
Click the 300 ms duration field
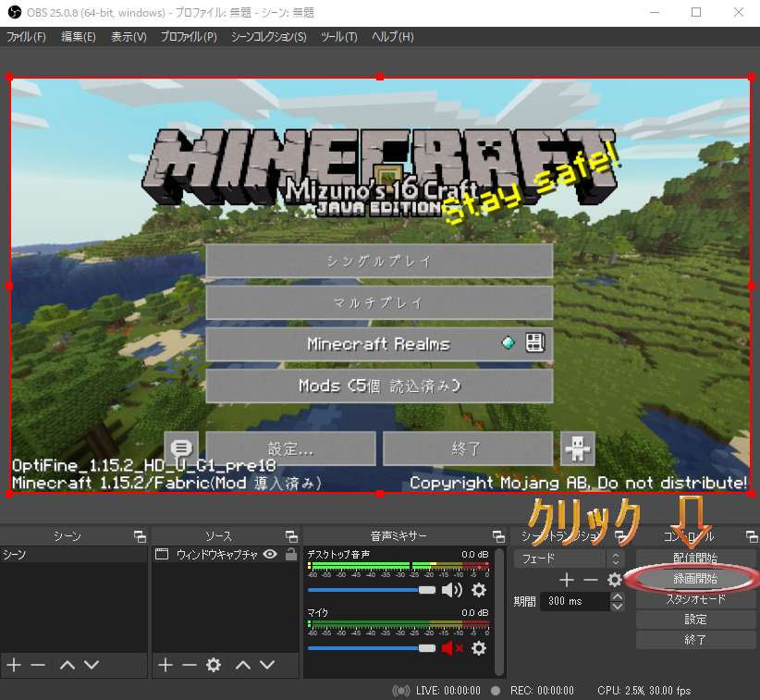pos(575,601)
